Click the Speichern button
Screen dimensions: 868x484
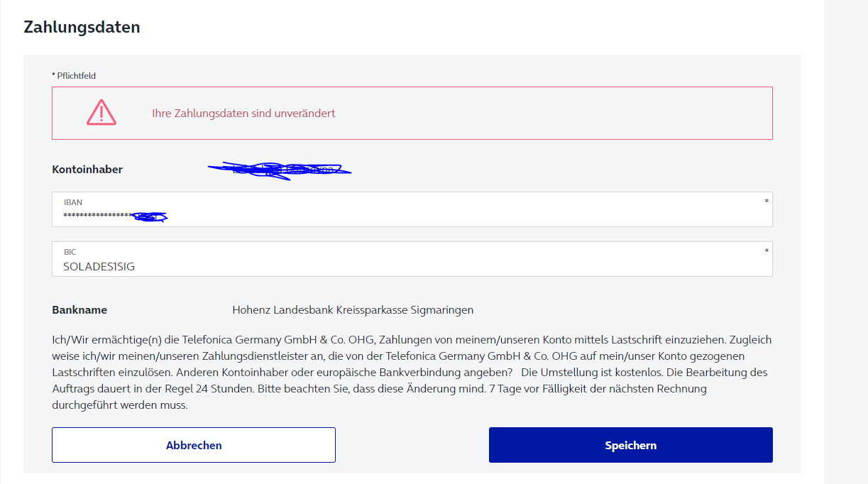630,445
